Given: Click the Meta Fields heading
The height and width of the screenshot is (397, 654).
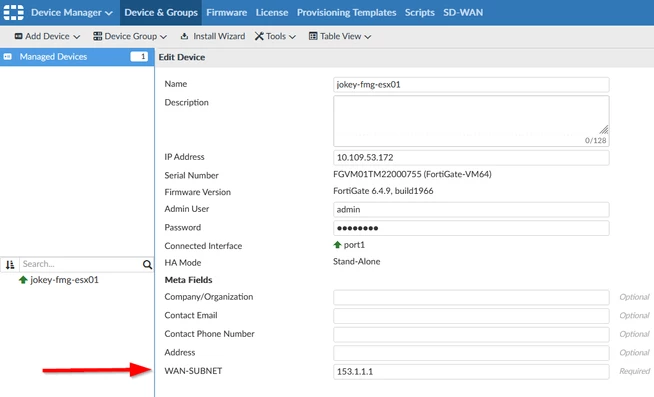Looking at the screenshot, I should tap(189, 280).
